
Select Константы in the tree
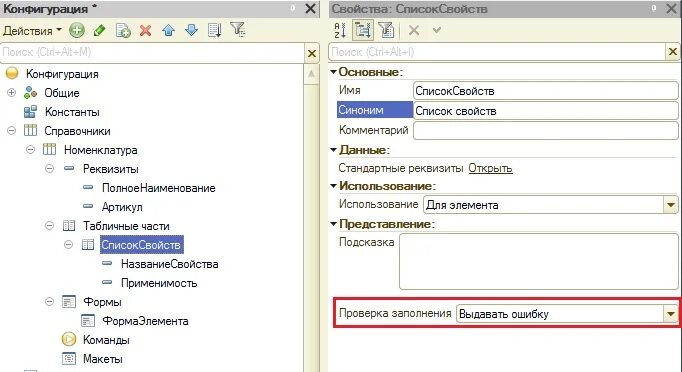[x=72, y=112]
